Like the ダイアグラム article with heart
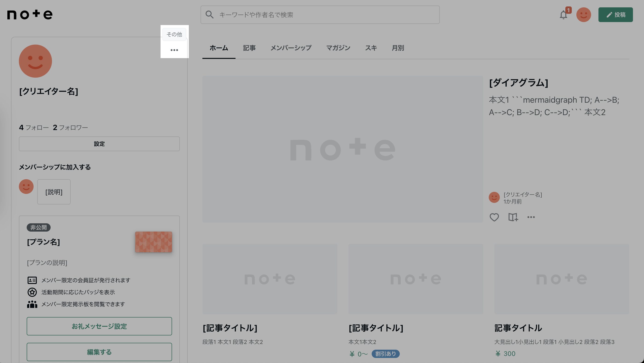Viewport: 644px width, 363px height. point(494,217)
